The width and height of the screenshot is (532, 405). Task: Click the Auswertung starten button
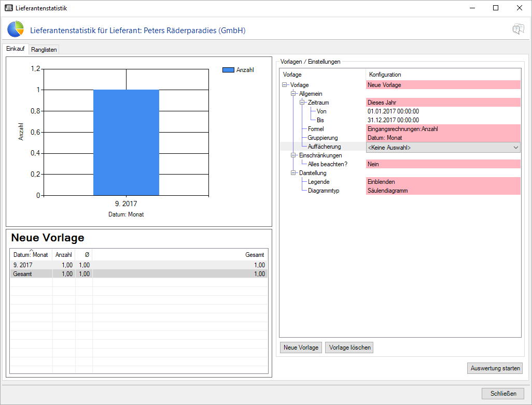pyautogui.click(x=495, y=368)
